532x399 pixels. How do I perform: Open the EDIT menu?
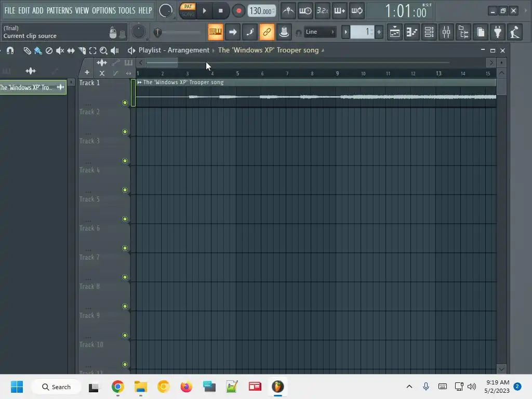pos(24,10)
